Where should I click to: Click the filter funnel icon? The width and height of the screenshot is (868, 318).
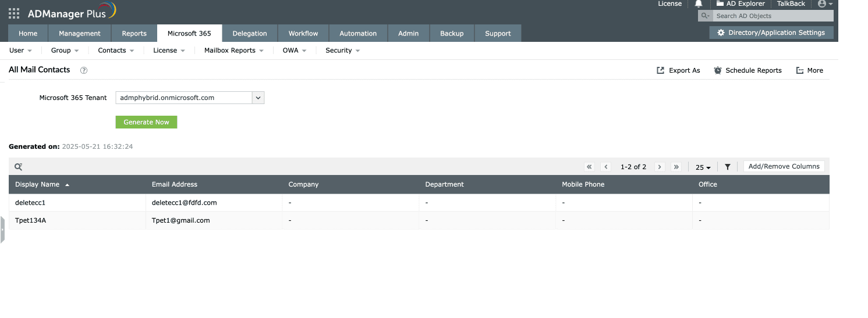[x=728, y=167]
